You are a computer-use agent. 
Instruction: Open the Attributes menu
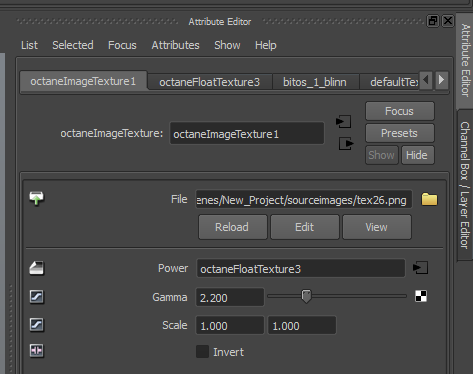pos(175,45)
